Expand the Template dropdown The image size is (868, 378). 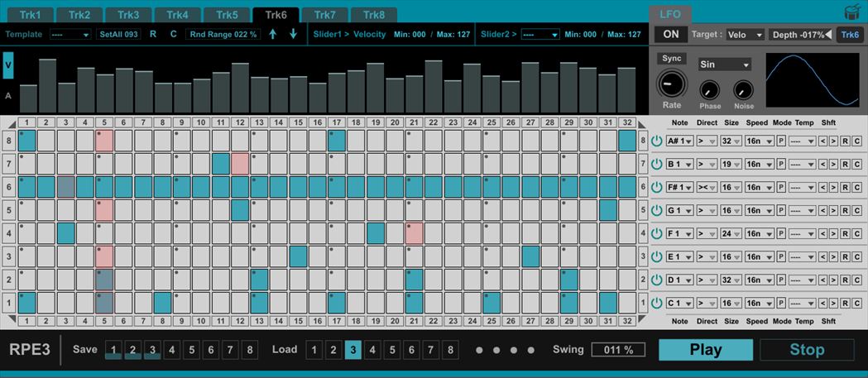coord(70,35)
